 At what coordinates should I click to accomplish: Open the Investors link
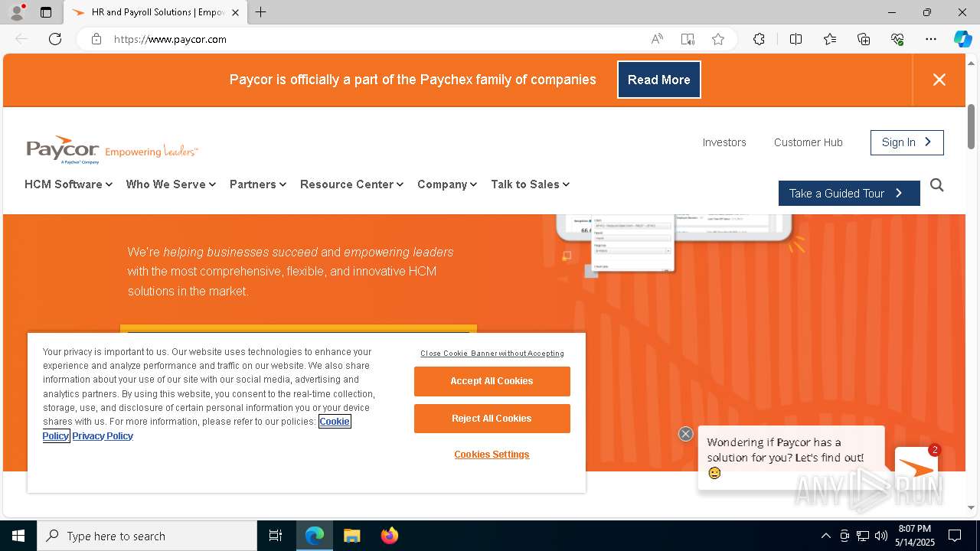(724, 142)
